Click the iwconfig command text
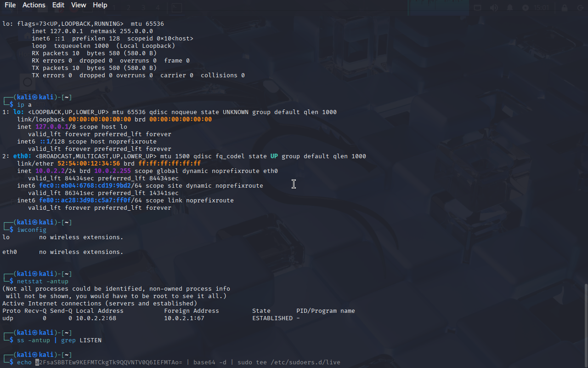Viewport: 588px width, 368px height. pos(32,230)
